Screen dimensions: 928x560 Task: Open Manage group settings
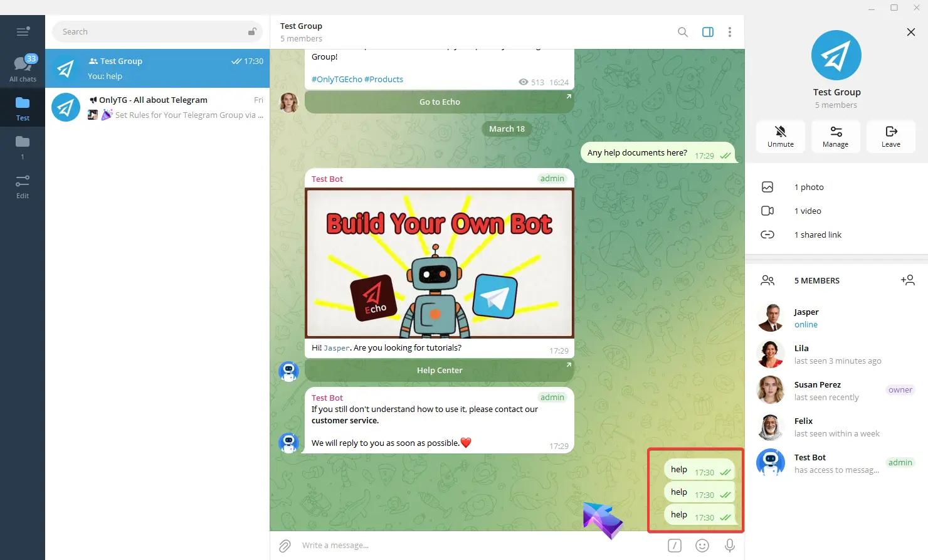click(x=835, y=136)
